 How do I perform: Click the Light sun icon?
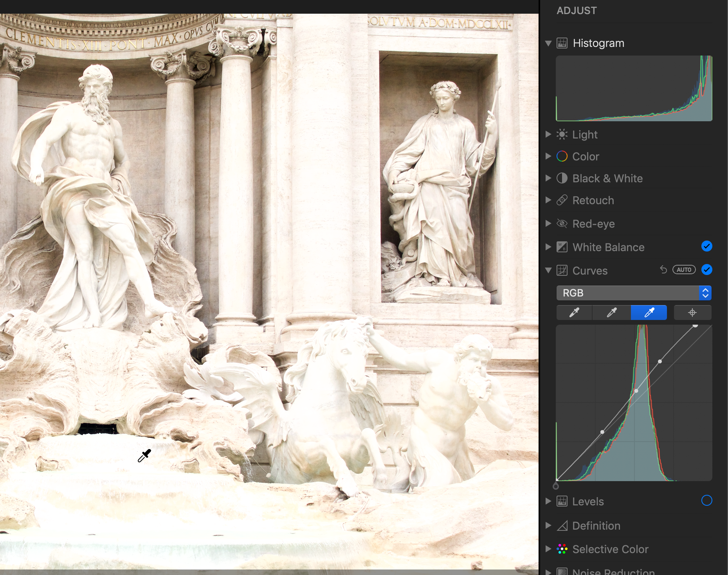[562, 135]
